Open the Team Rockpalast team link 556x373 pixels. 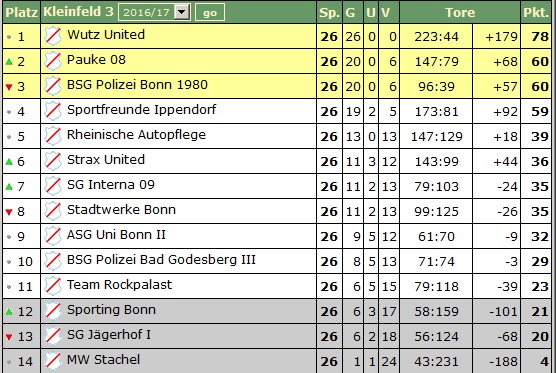[119, 284]
